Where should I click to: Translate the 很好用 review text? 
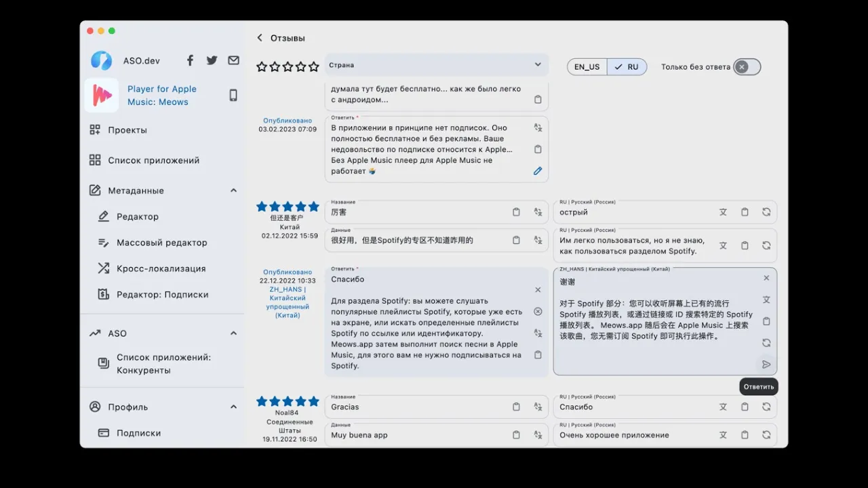(538, 240)
